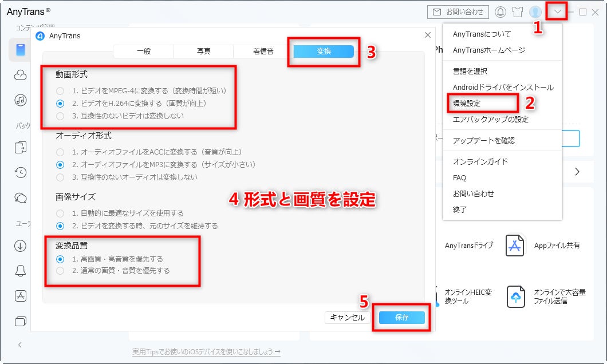This screenshot has width=607, height=364.
Task: Click the App file sharing icon
Action: pyautogui.click(x=514, y=246)
